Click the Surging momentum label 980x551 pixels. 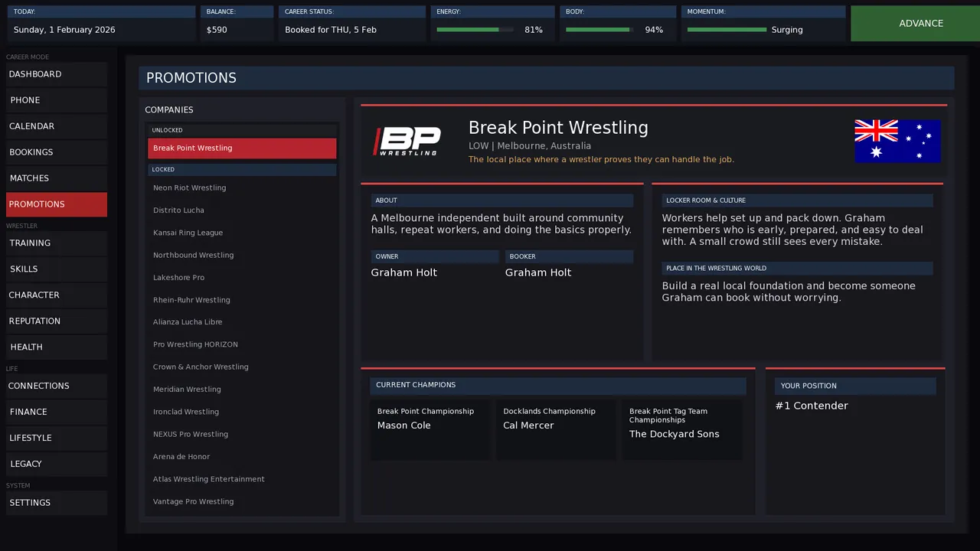pos(787,30)
